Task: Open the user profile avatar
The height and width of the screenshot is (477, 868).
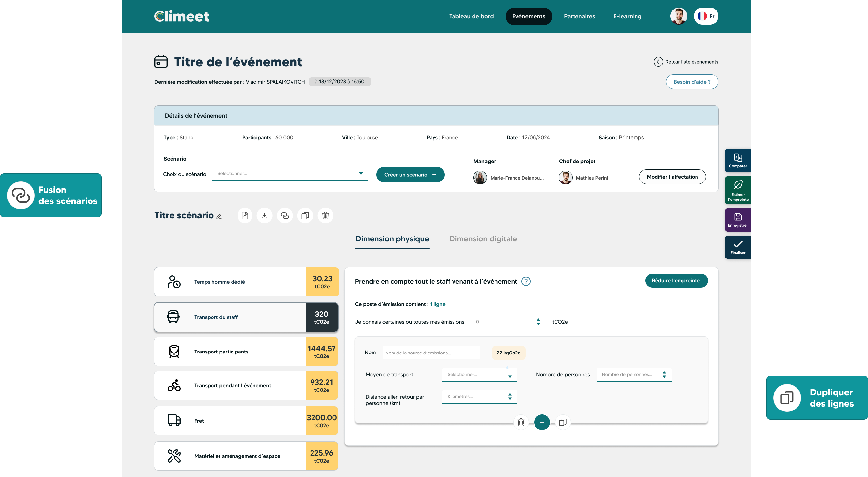Action: coord(678,16)
